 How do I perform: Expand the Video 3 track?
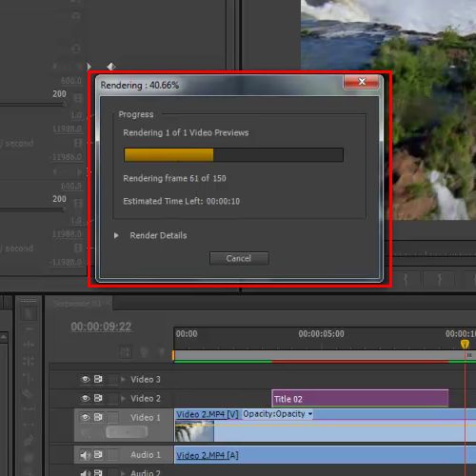[x=123, y=379]
